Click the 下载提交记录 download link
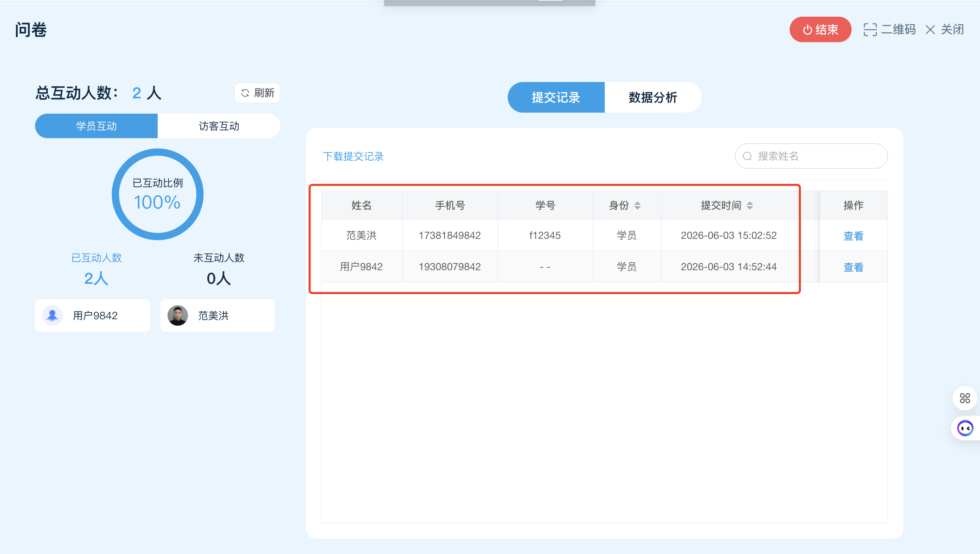The height and width of the screenshot is (554, 980). (353, 157)
